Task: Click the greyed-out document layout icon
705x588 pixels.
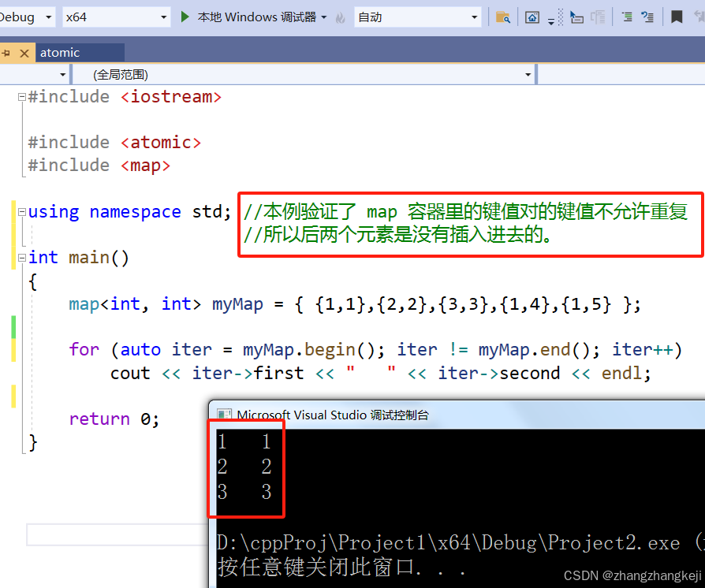Action: click(598, 17)
